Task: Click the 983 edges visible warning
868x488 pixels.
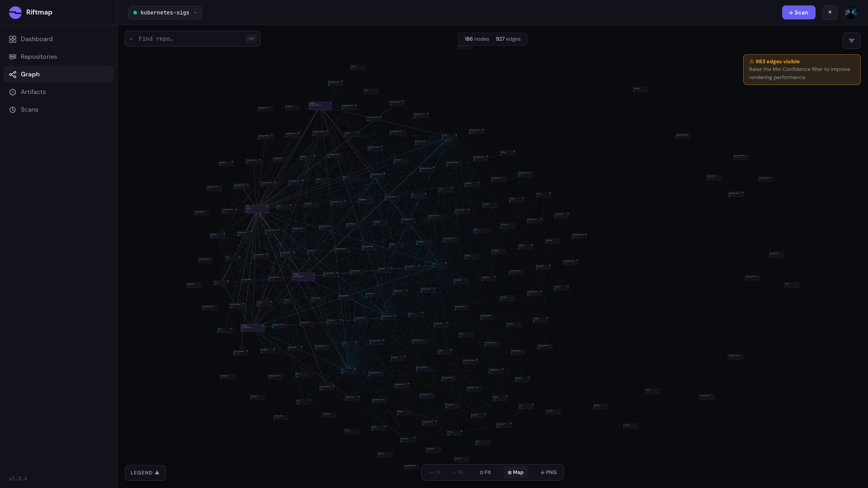Action: click(x=802, y=70)
